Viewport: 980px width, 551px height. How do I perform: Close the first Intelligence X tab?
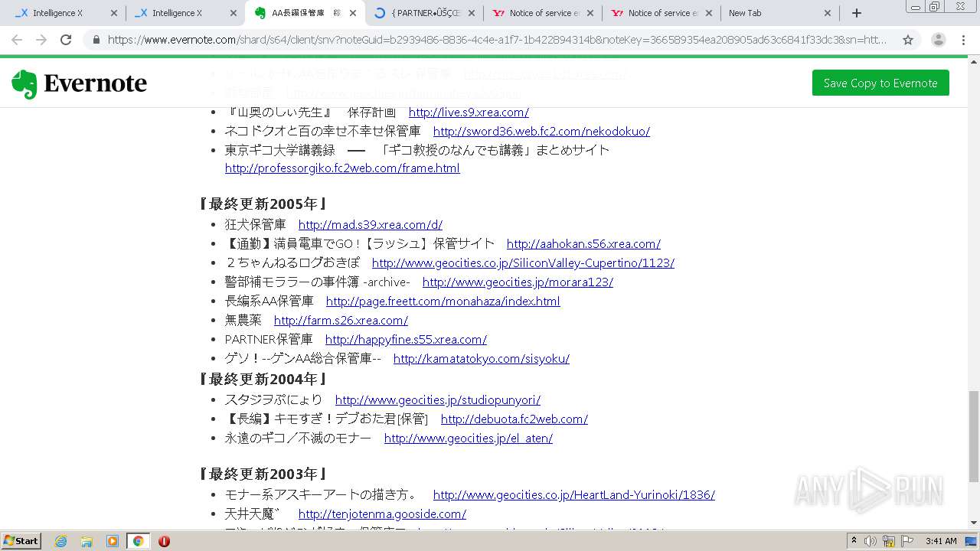[x=114, y=13]
